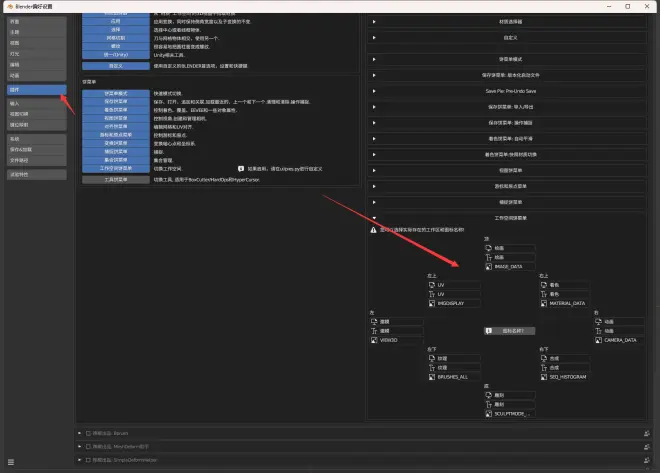Click the Tt text icon in the 右下 group
This screenshot has width=660, height=473.
click(544, 368)
